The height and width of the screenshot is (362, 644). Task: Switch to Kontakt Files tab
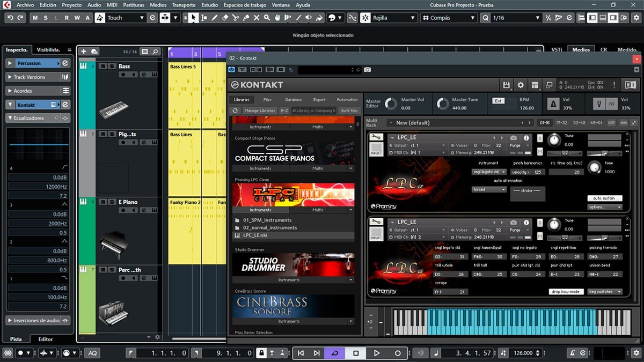(267, 100)
